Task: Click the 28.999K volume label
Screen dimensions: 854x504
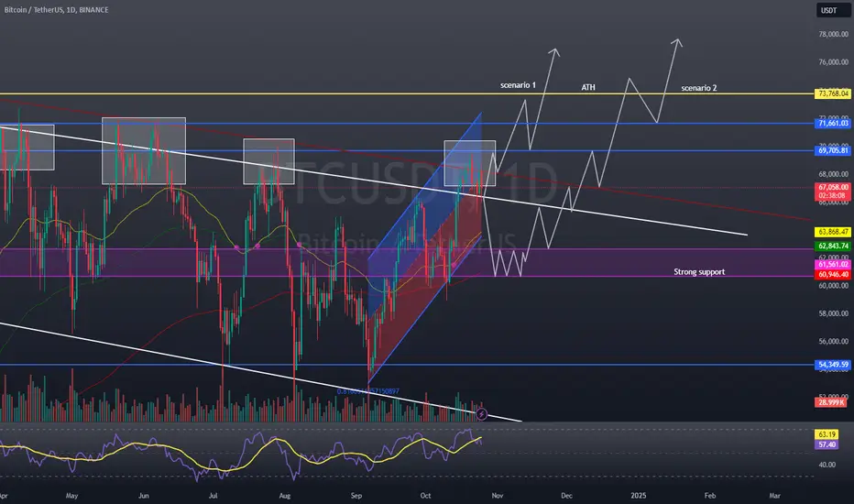Action: [x=830, y=402]
